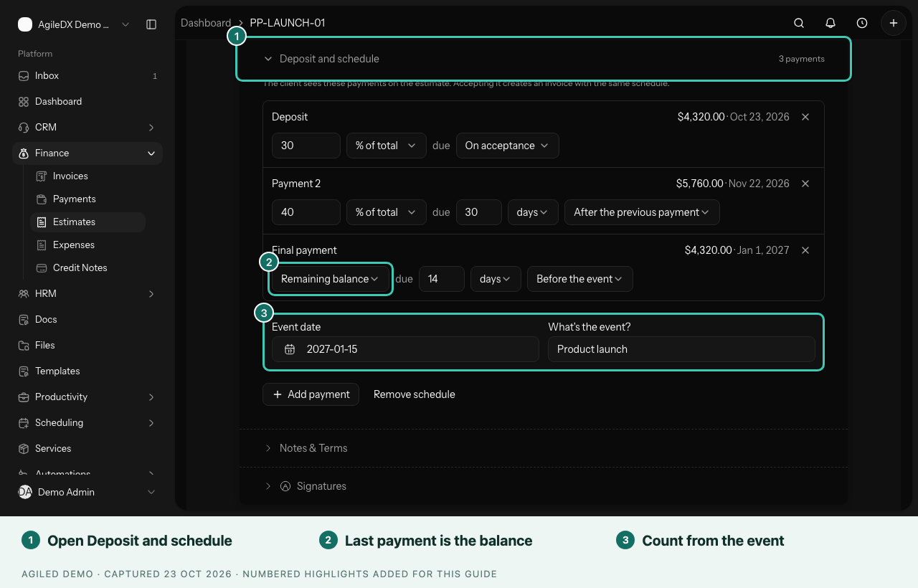This screenshot has width=918, height=588.
Task: Open the Remaining balance dropdown
Action: coord(331,279)
